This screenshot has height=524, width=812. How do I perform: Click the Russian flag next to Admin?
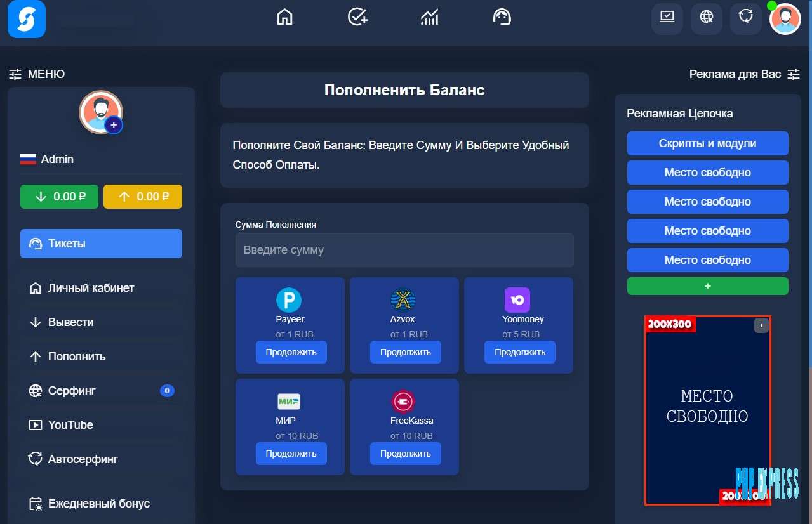28,159
